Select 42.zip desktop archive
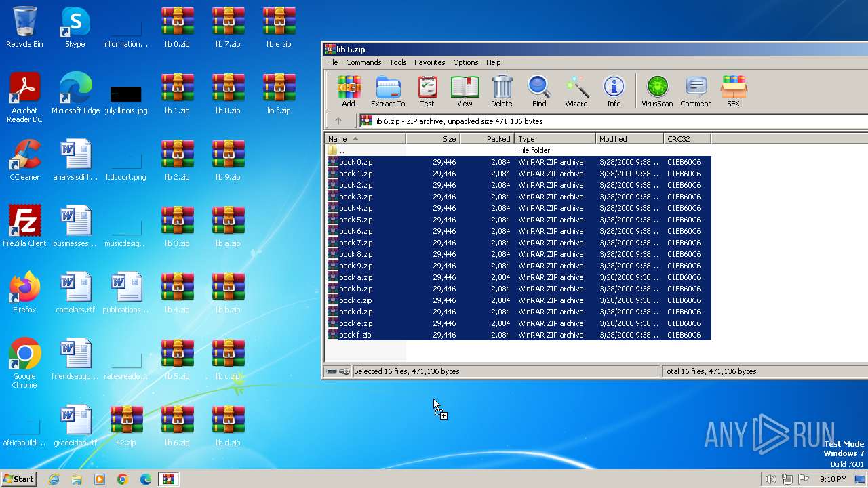The width and height of the screenshot is (868, 488). pos(126,426)
